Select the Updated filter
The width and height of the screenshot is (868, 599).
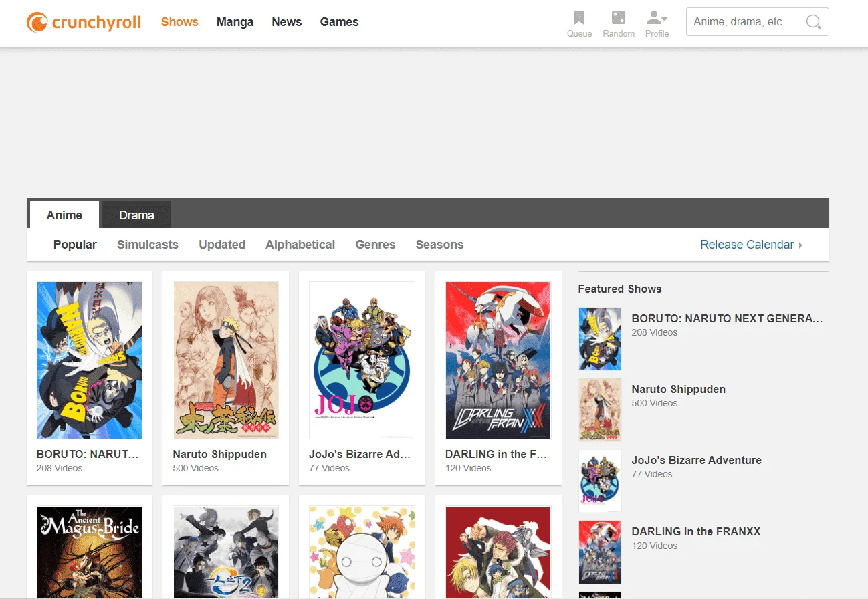[x=222, y=245]
